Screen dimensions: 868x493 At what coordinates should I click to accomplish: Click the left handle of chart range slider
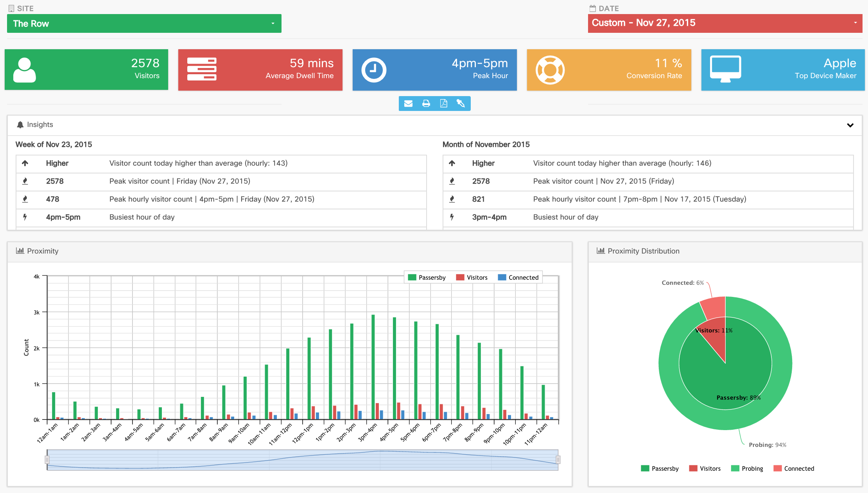coord(47,460)
